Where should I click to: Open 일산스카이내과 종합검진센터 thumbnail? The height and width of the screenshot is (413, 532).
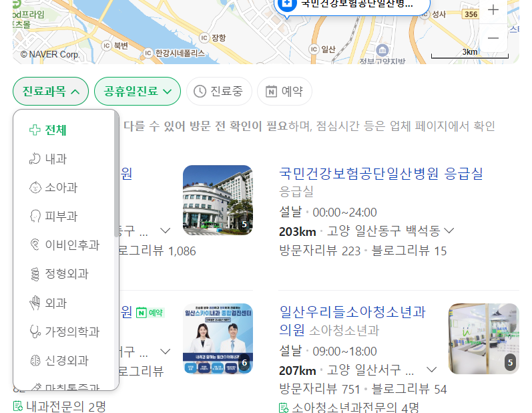[218, 339]
